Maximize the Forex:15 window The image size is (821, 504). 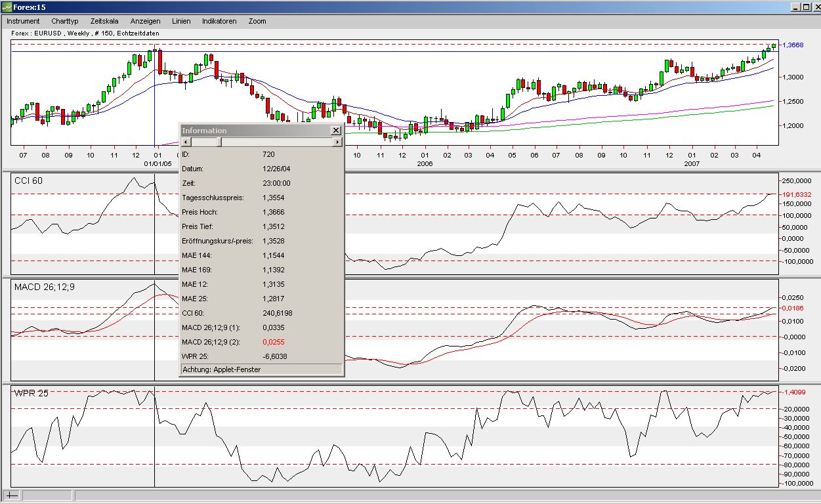click(806, 7)
